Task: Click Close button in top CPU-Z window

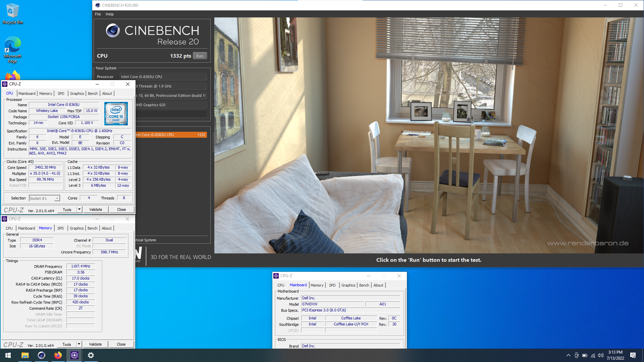Action: click(x=121, y=210)
